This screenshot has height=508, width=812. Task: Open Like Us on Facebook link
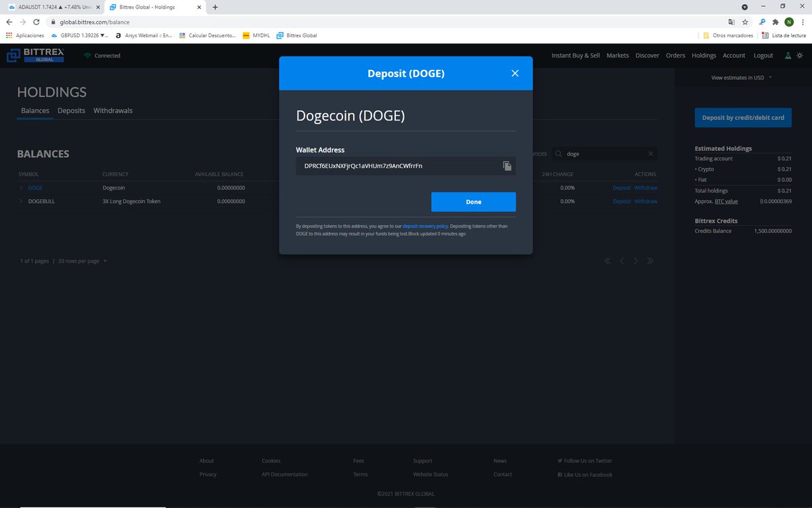tap(585, 474)
